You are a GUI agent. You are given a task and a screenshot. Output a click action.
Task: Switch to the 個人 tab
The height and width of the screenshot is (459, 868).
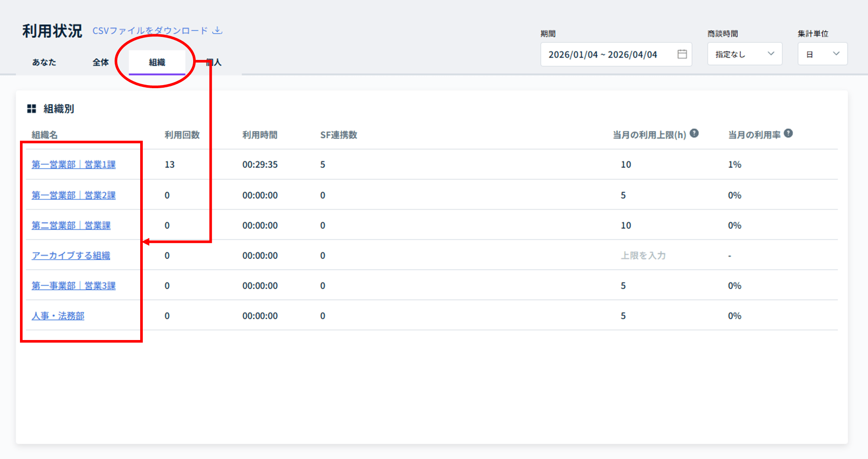(x=214, y=63)
